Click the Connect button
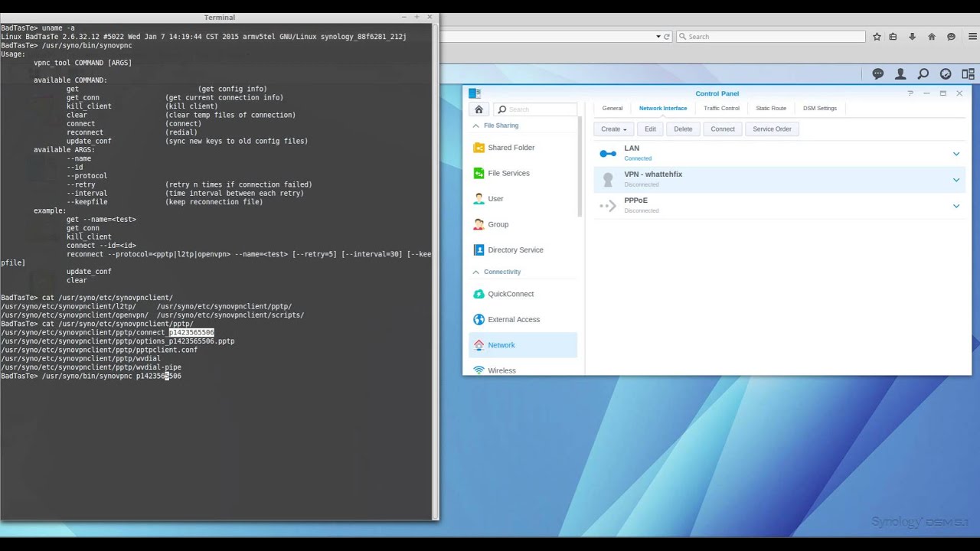The height and width of the screenshot is (551, 980). tap(723, 129)
